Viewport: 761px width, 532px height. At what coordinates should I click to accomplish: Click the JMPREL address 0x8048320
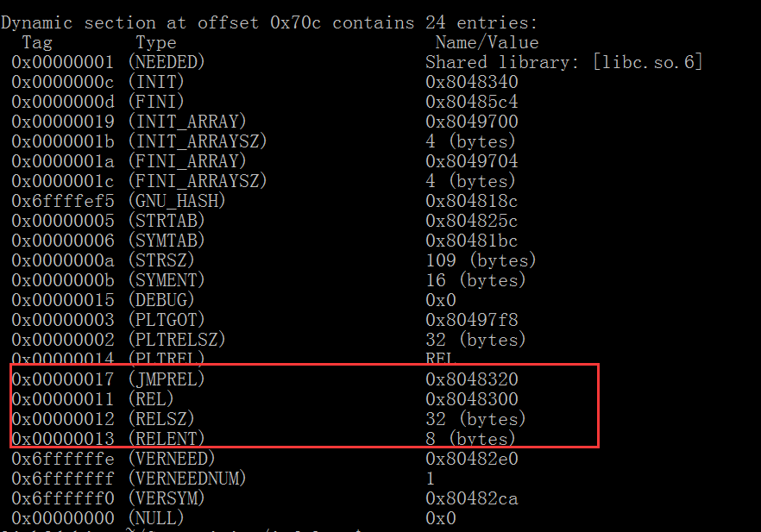(472, 379)
